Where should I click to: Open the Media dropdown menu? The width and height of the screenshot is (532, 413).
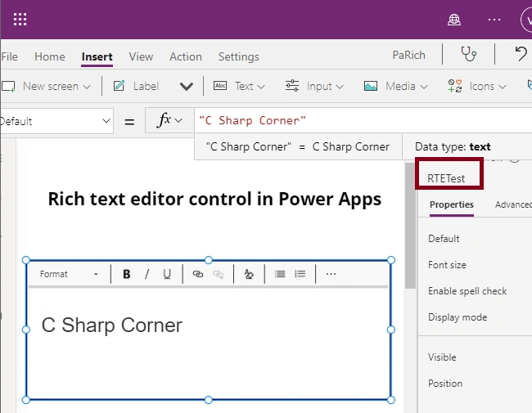coord(424,87)
